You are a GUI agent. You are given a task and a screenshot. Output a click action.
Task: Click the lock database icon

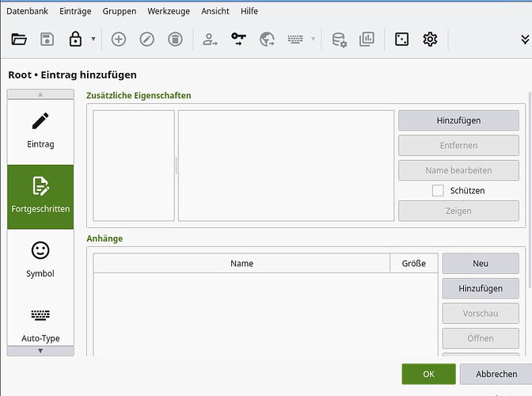pyautogui.click(x=75, y=39)
